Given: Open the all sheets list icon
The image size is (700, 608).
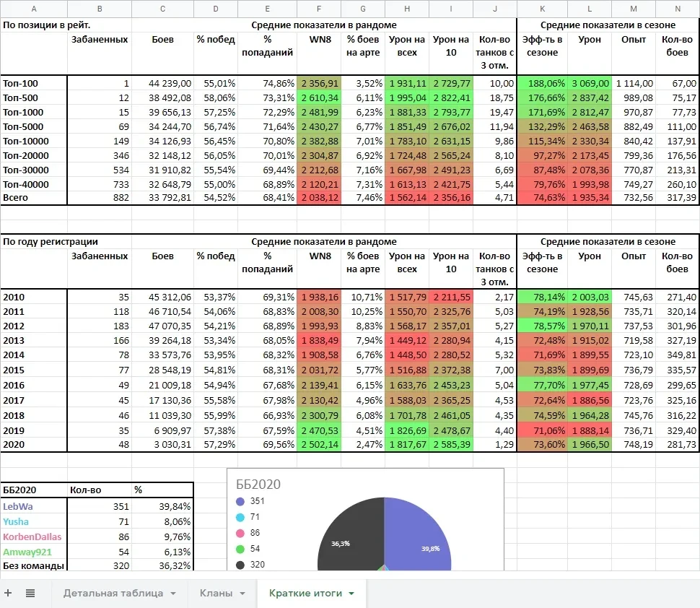Looking at the screenshot, I should pos(30,593).
